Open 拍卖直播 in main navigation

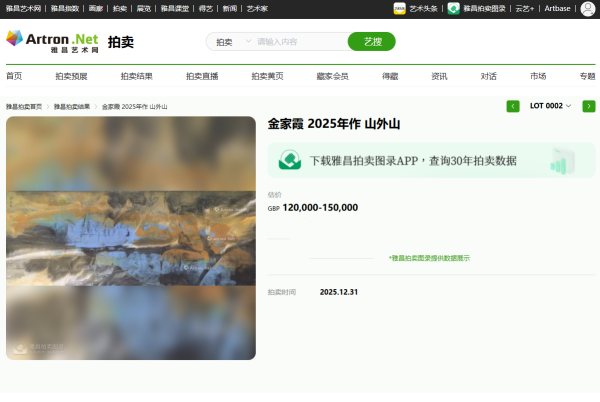202,76
